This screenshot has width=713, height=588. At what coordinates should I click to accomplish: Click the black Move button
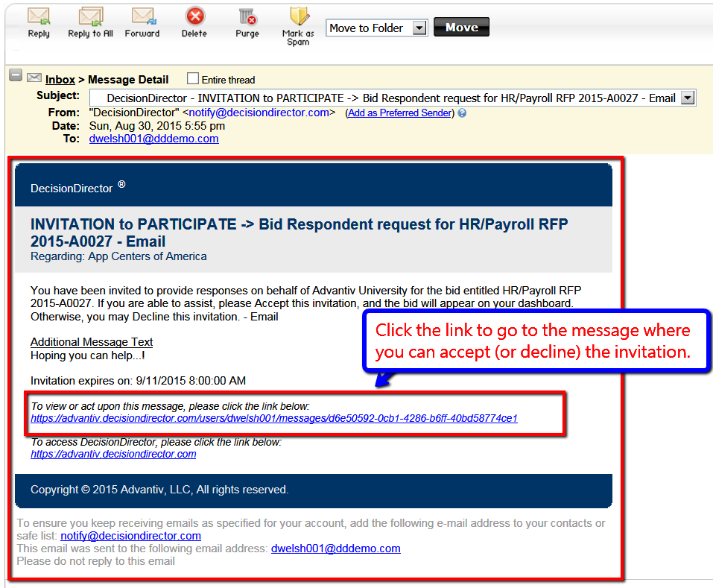pyautogui.click(x=461, y=28)
